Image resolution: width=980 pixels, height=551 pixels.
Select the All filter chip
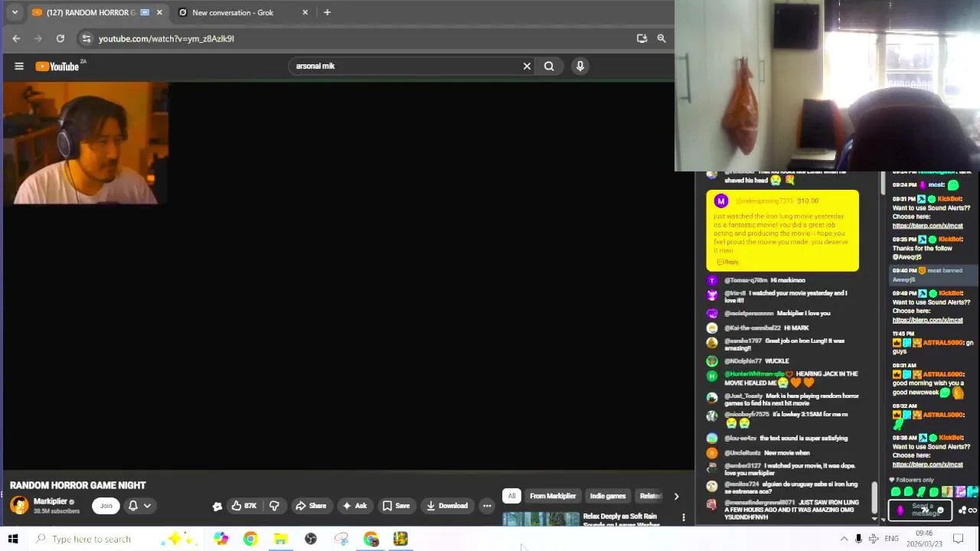pos(511,496)
